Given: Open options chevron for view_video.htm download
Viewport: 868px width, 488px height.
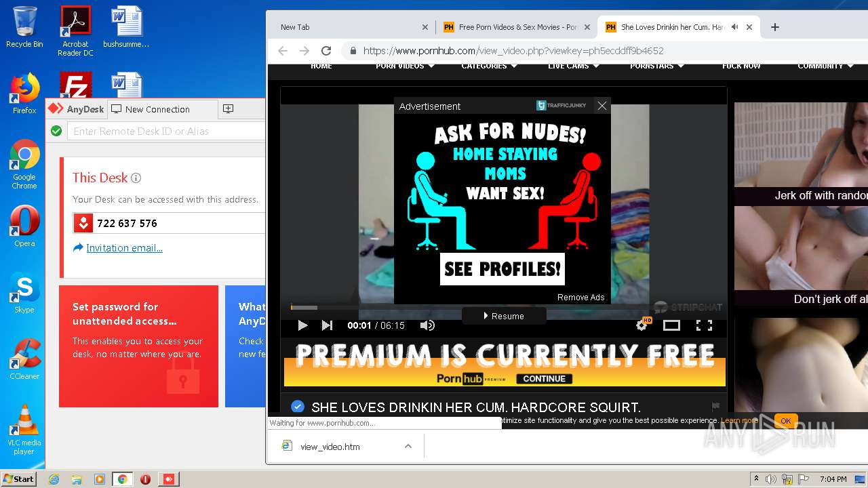Looking at the screenshot, I should [x=408, y=446].
